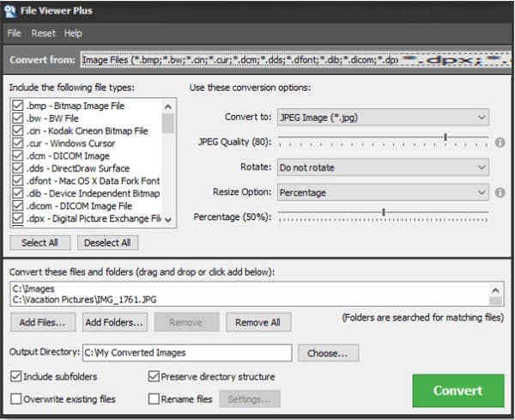Image resolution: width=515 pixels, height=420 pixels.
Task: Toggle .dicom DICOM Image File checkbox
Action: pos(18,206)
